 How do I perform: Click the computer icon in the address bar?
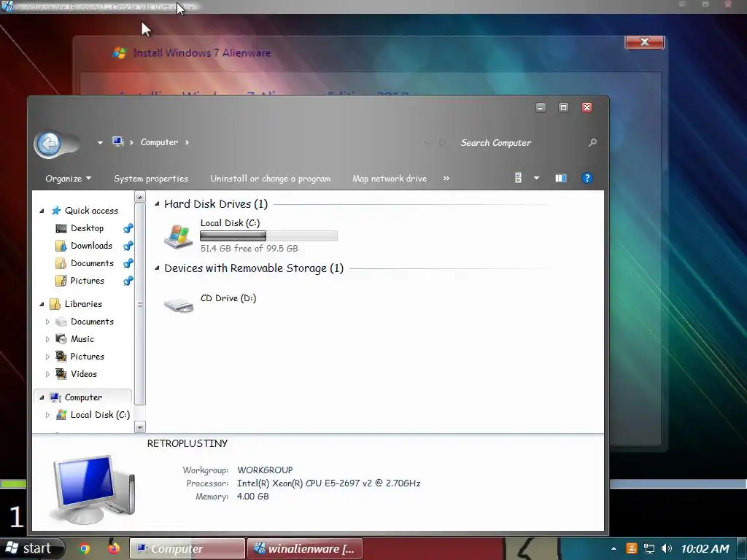pos(117,141)
